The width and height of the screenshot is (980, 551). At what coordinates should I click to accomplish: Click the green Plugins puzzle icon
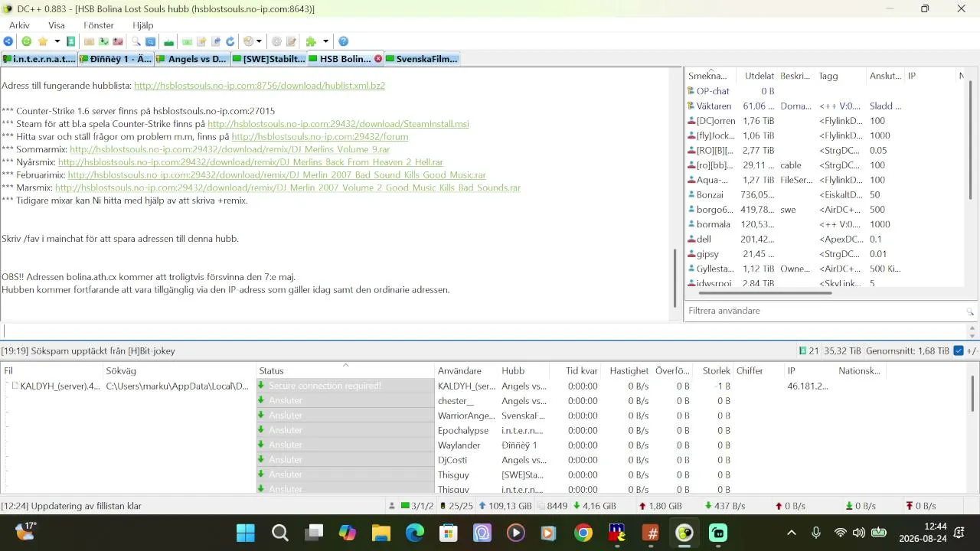tap(311, 41)
